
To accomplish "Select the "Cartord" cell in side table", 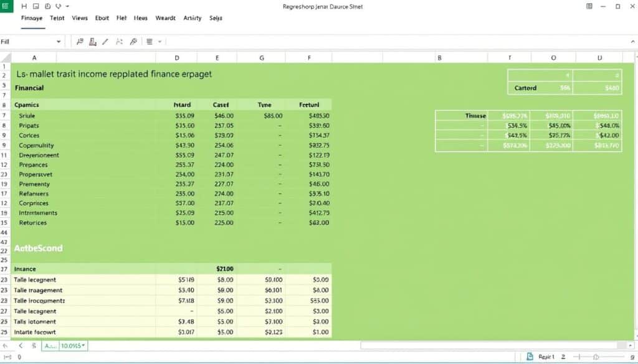I will point(525,88).
